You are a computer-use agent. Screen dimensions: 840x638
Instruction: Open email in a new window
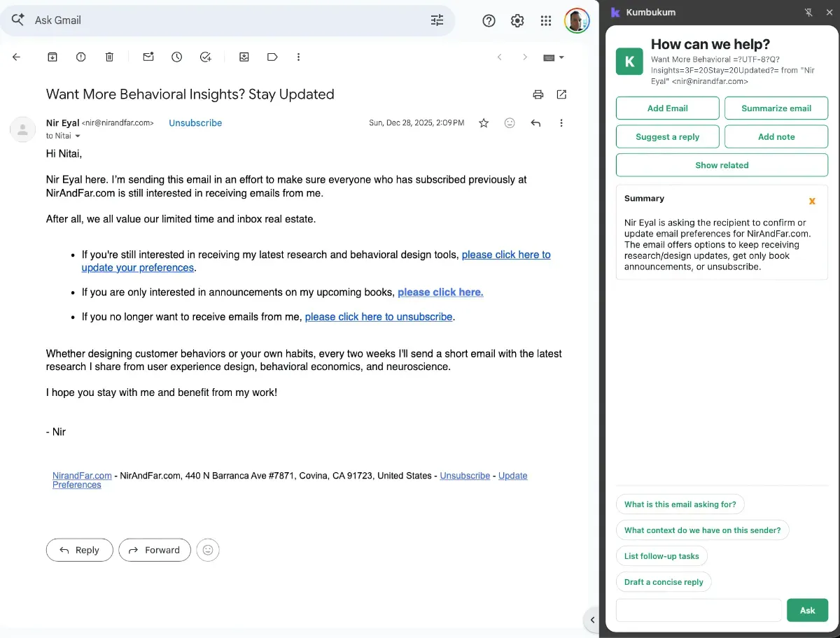pyautogui.click(x=561, y=94)
